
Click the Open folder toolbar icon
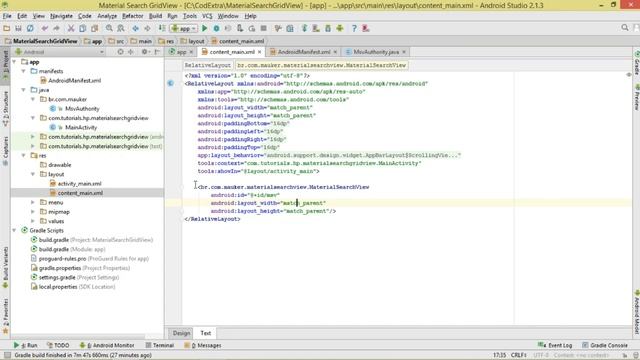[x=7, y=28]
